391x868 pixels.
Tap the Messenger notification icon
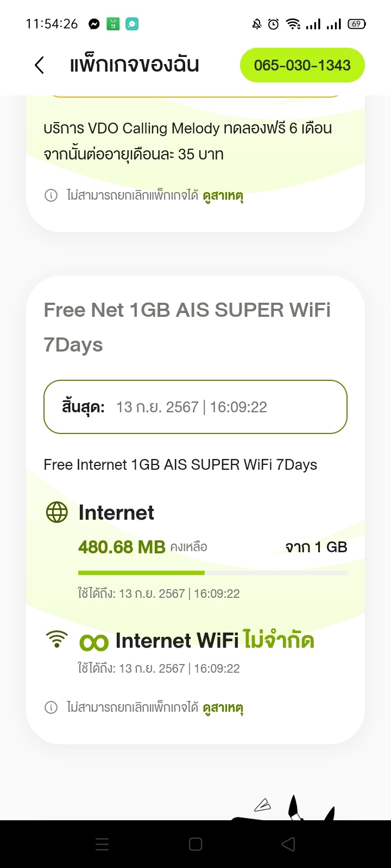point(94,24)
